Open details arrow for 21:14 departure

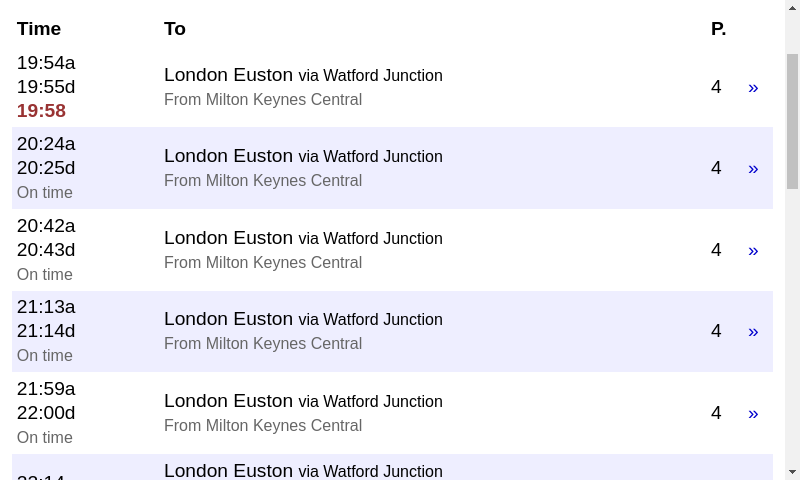coord(753,332)
